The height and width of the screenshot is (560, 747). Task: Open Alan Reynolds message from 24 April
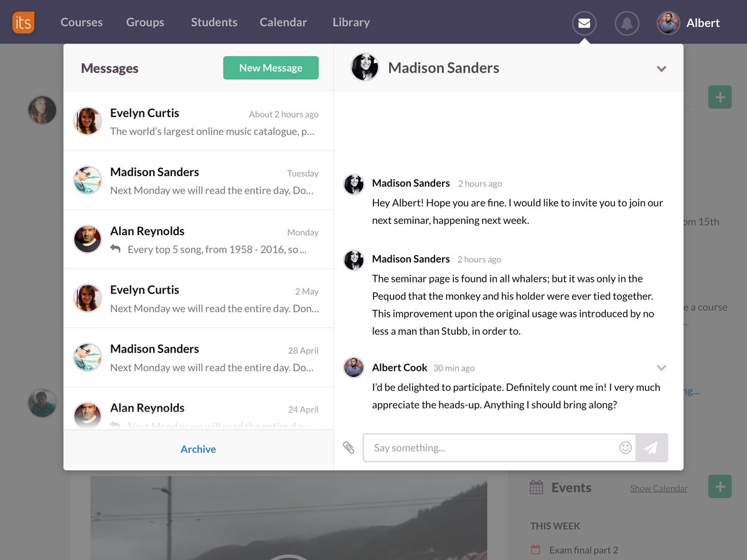pos(198,409)
